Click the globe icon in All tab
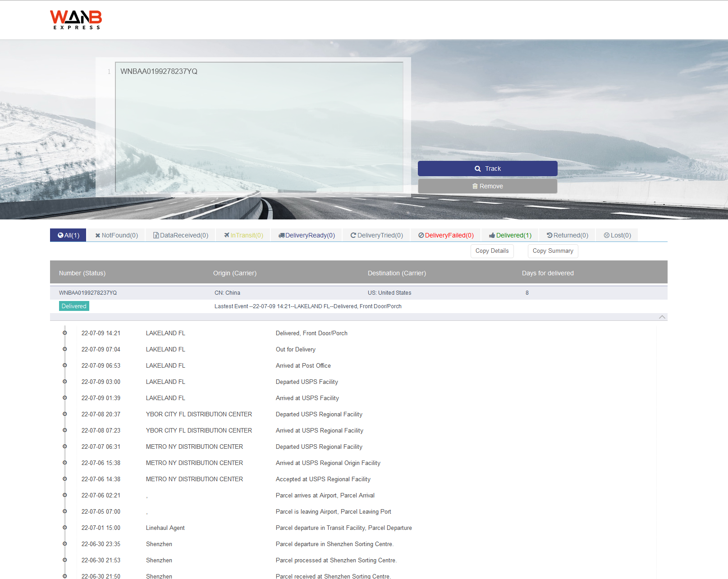 60,235
